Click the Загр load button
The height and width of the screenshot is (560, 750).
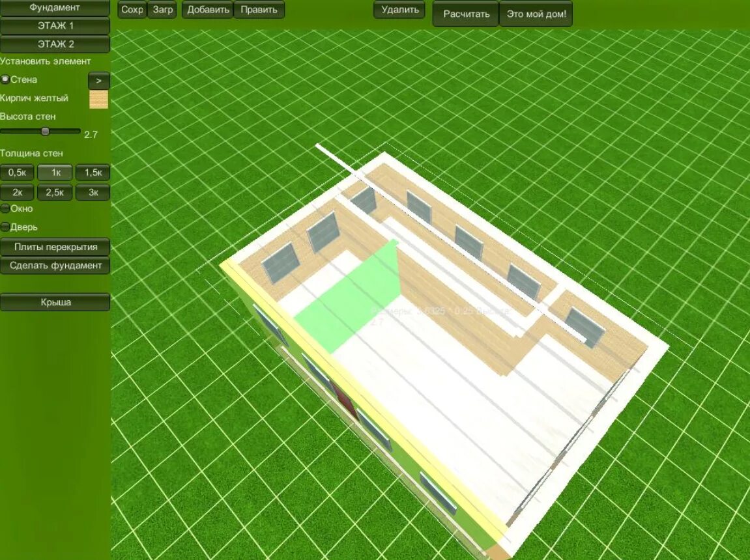(163, 10)
